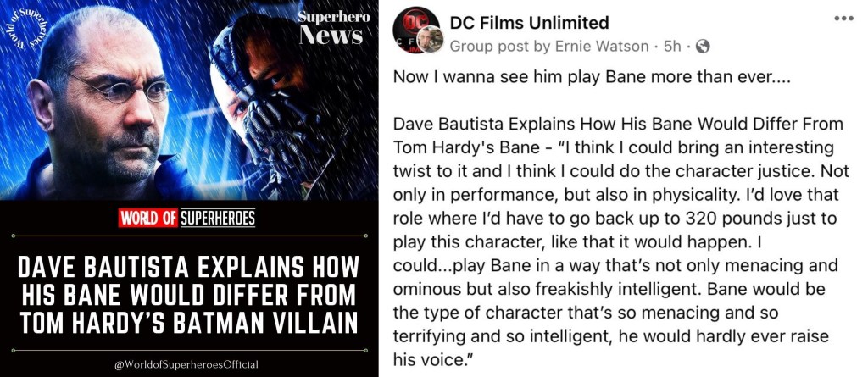
Task: Click the Dave Bautista headline text
Action: [x=189, y=296]
